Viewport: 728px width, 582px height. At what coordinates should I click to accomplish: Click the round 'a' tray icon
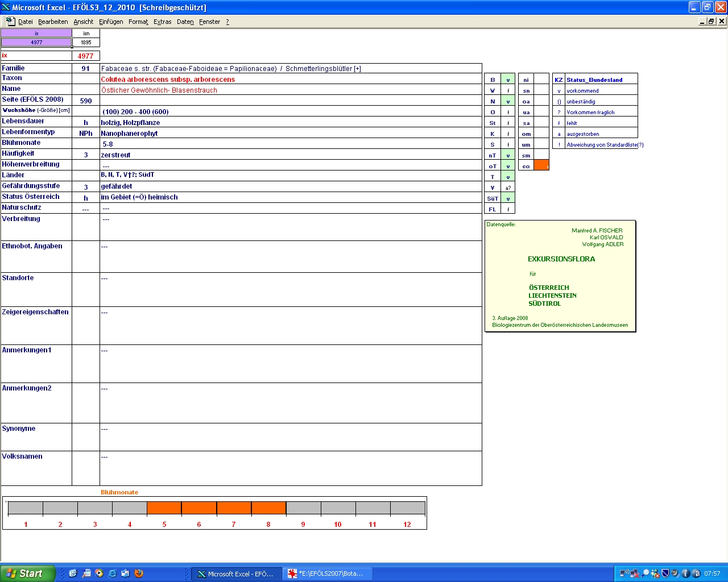coord(696,573)
